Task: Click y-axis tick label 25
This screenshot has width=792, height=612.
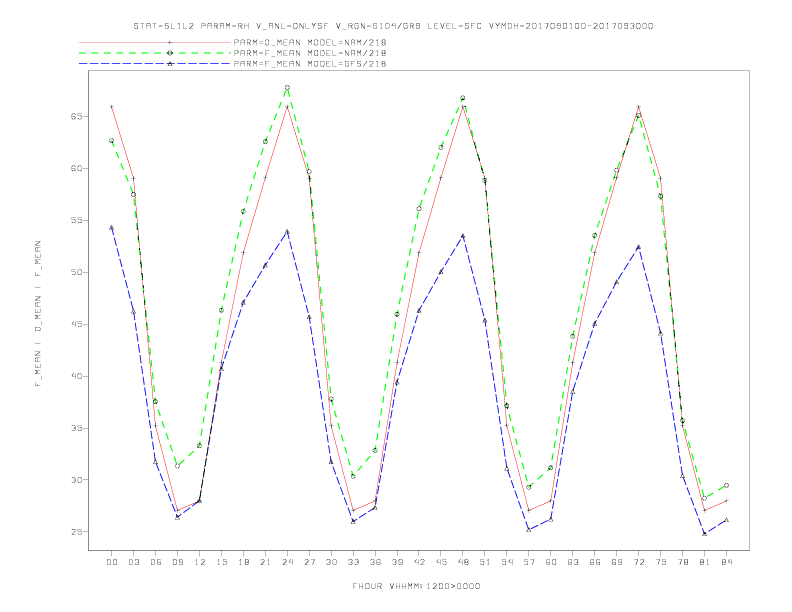Action: [x=76, y=532]
